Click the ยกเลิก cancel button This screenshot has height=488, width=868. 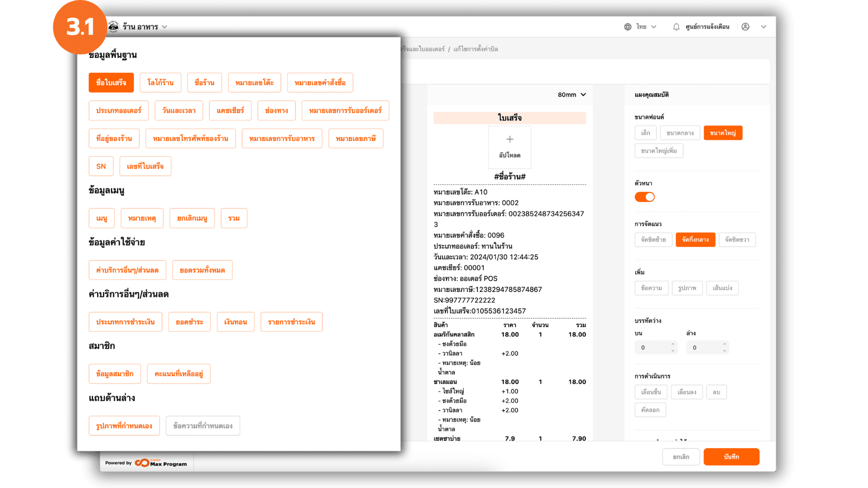(681, 457)
